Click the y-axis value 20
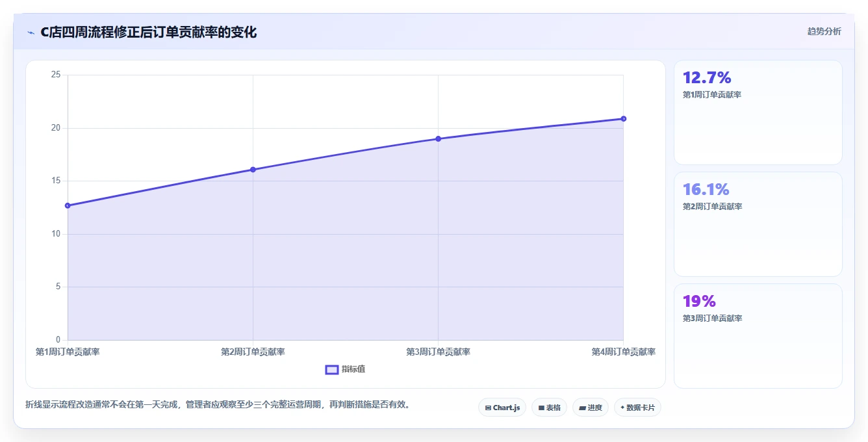868x442 pixels. tap(56, 128)
